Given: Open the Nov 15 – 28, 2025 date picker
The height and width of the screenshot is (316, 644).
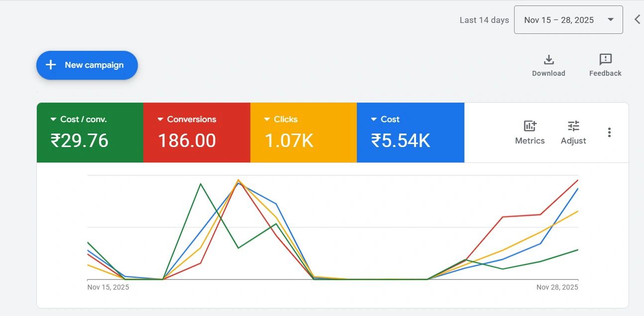Looking at the screenshot, I should [x=568, y=20].
